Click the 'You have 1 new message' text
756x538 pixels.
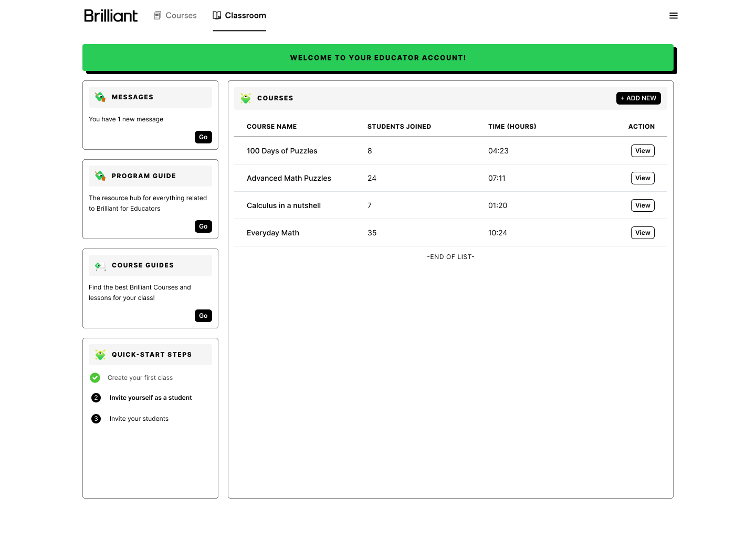click(126, 119)
